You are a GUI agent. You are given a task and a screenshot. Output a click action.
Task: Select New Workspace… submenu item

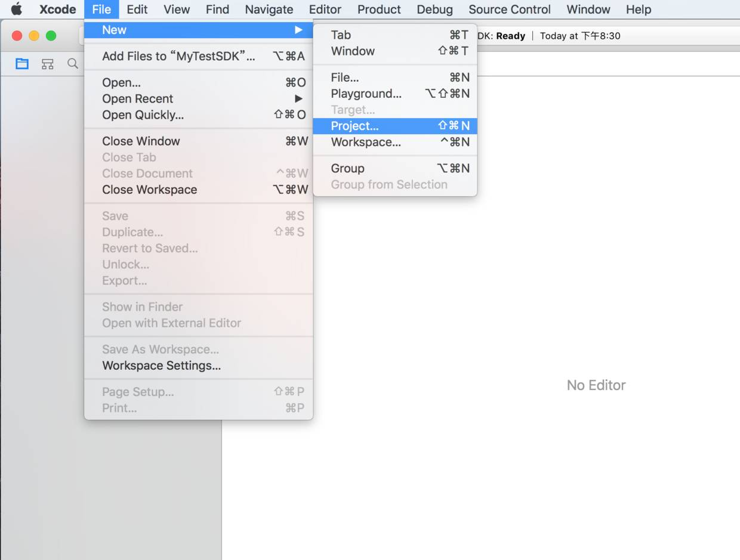[x=395, y=141]
